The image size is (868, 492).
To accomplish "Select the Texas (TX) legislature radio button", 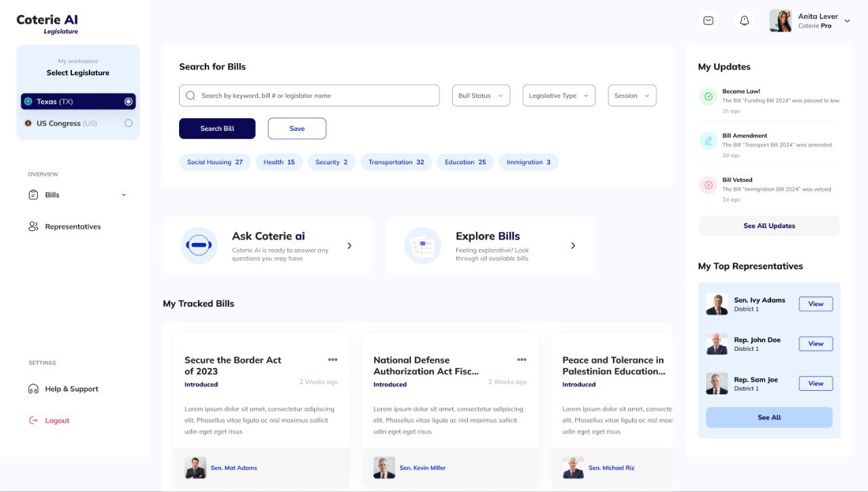I will point(128,102).
